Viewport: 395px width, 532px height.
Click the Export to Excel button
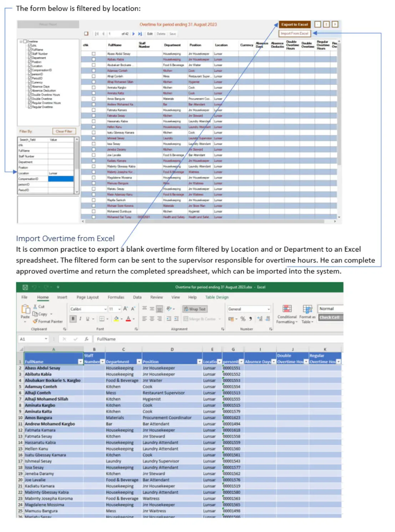294,24
